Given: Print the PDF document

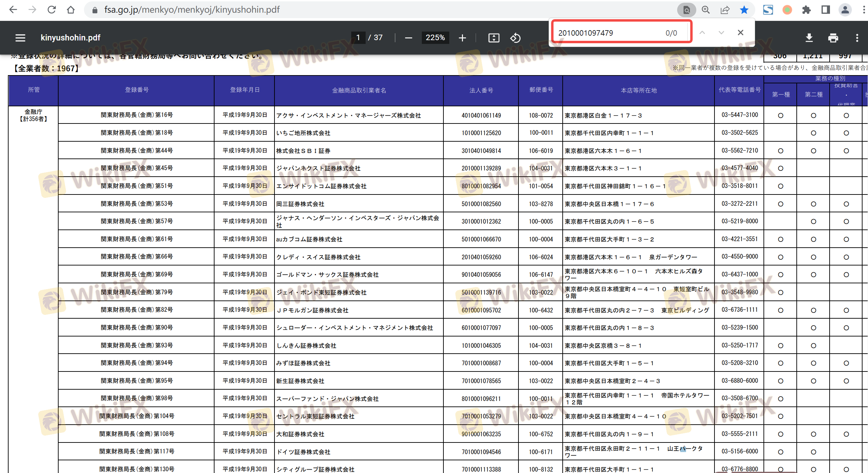Looking at the screenshot, I should pyautogui.click(x=833, y=38).
